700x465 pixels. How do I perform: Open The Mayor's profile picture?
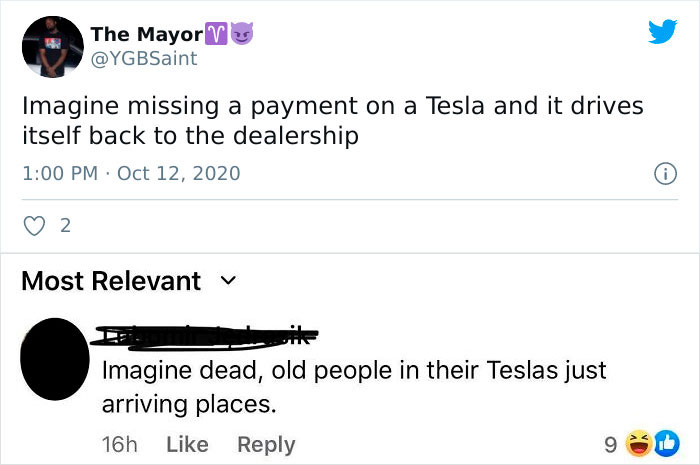53,47
